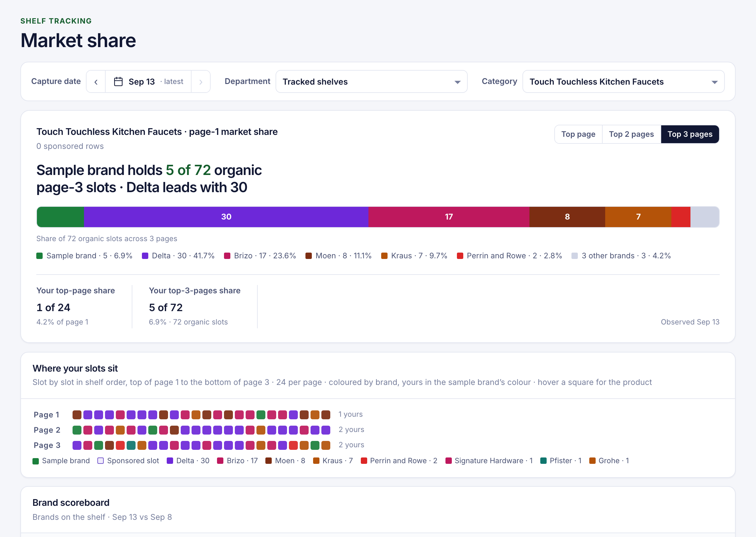The width and height of the screenshot is (756, 537).
Task: Click the first slot square in Page 1 row
Action: (77, 415)
